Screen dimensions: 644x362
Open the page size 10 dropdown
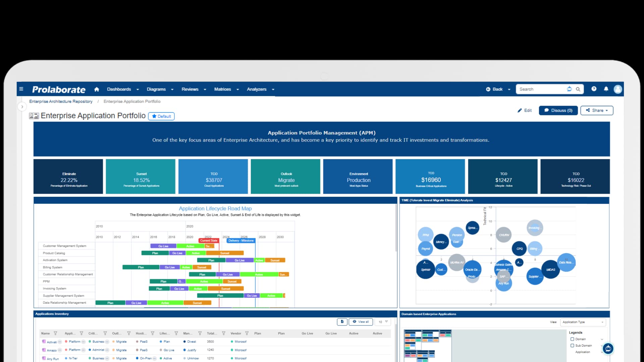(x=383, y=322)
